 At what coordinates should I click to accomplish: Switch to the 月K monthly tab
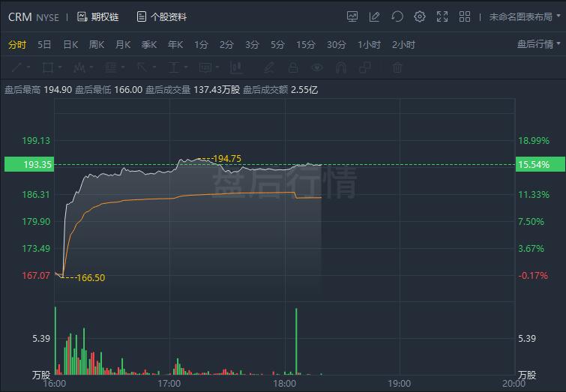[123, 45]
